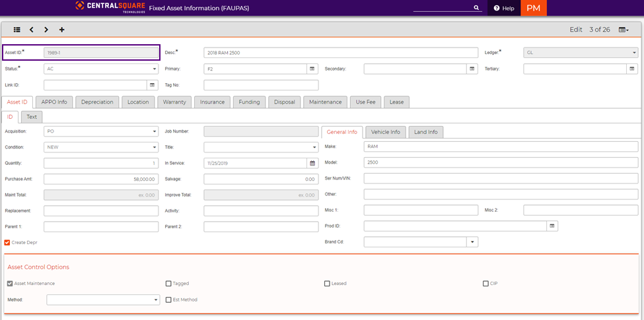644x320 pixels.
Task: Expand the Ledger dropdown
Action: click(x=635, y=53)
